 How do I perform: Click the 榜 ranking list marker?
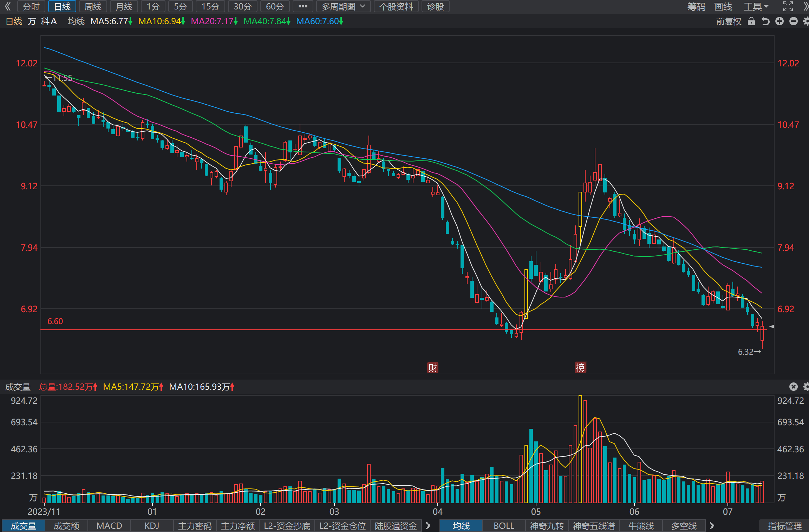tap(580, 368)
